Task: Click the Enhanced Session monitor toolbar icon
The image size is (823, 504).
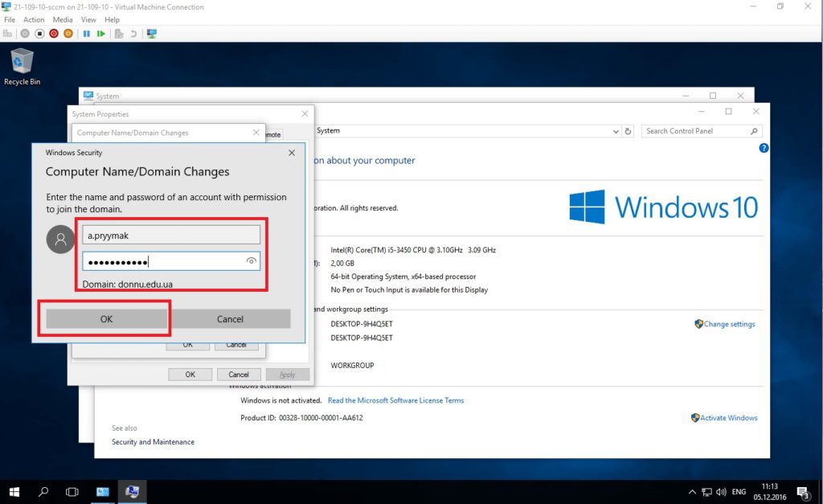Action: point(151,34)
